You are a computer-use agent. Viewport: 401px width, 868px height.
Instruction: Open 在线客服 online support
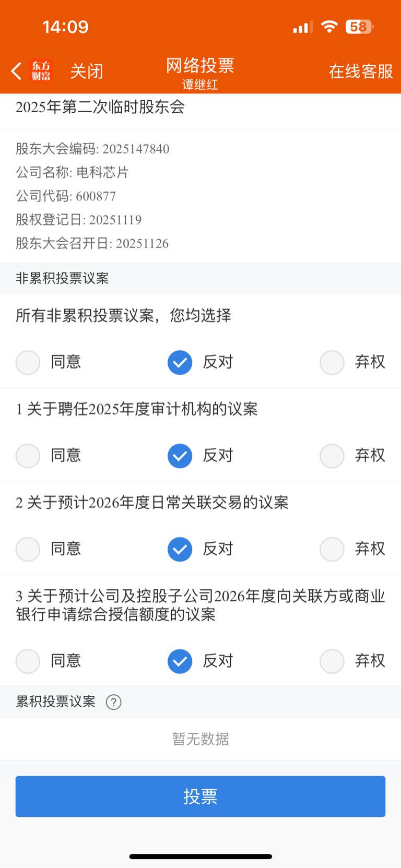361,71
